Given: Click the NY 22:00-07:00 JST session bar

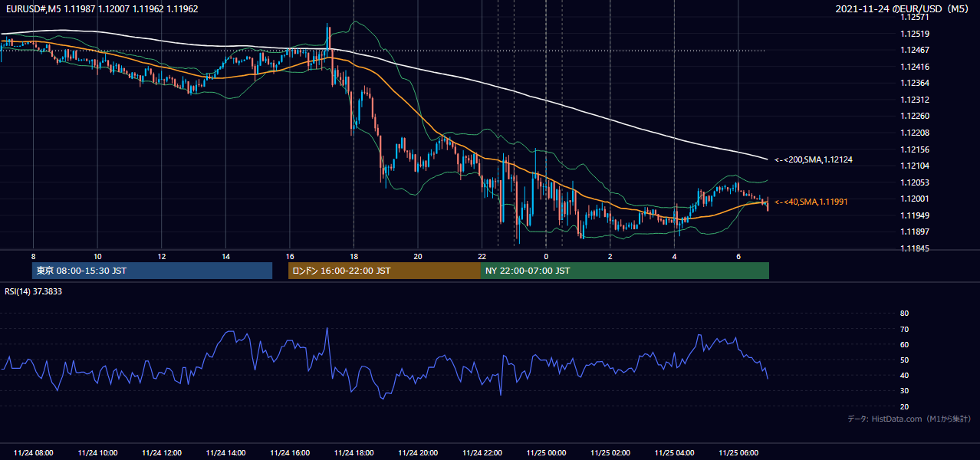Looking at the screenshot, I should click(625, 271).
